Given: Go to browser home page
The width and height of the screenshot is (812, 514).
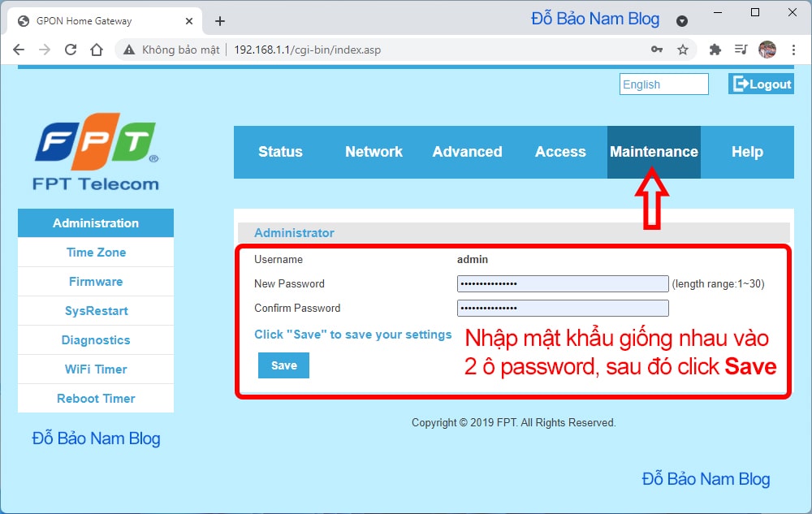Looking at the screenshot, I should (x=97, y=50).
